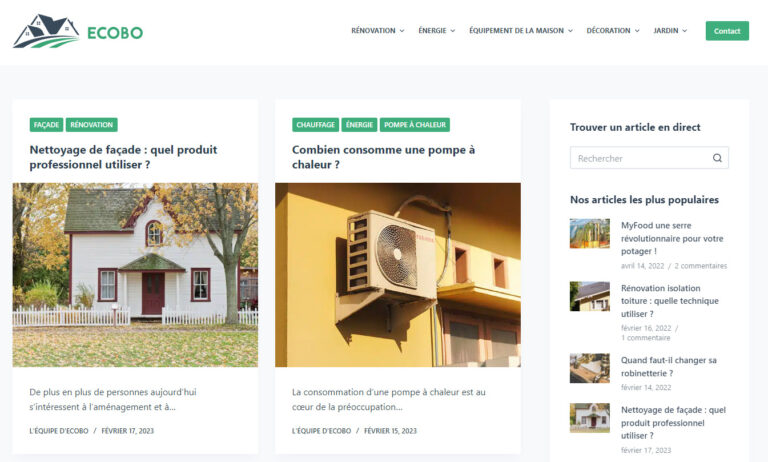Image resolution: width=768 pixels, height=462 pixels.
Task: Open the sidebar Nettoyage de façade thumbnail
Action: (x=590, y=418)
